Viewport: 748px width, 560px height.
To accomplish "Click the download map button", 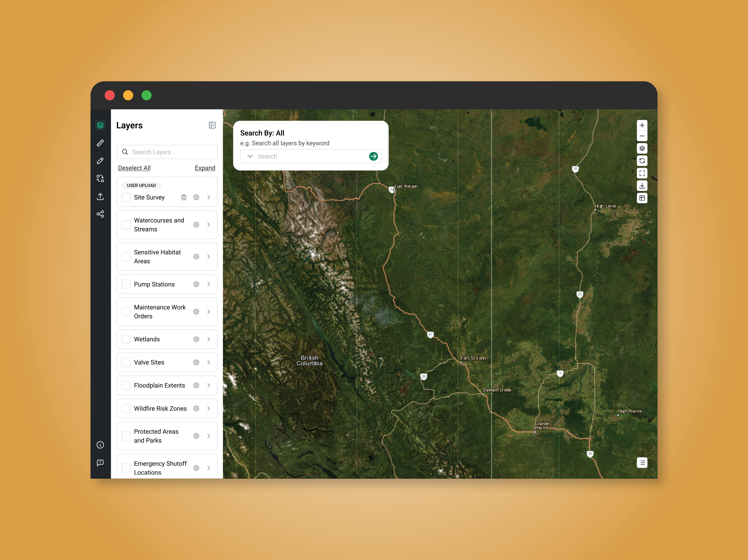I will [x=642, y=185].
